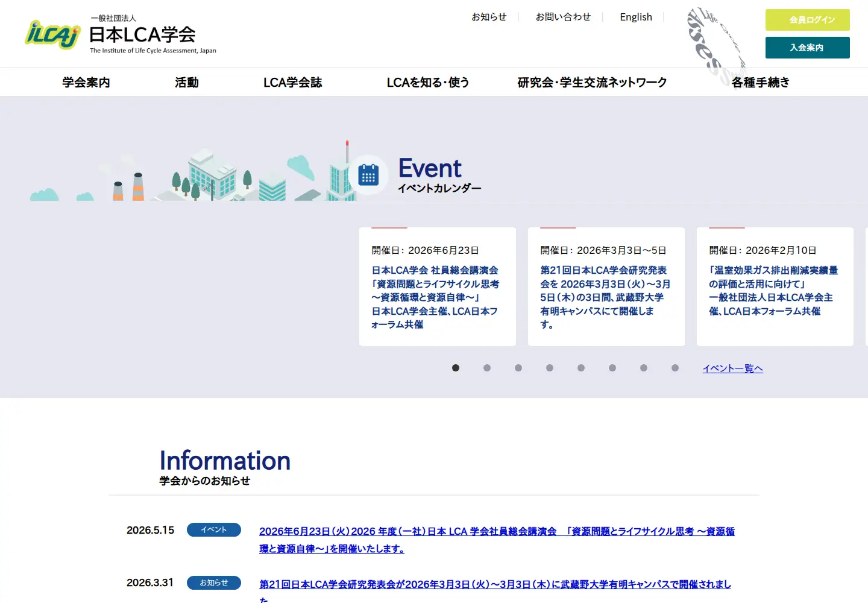This screenshot has height=603, width=868.
Task: Open 各種手続き navigation menu
Action: (761, 83)
